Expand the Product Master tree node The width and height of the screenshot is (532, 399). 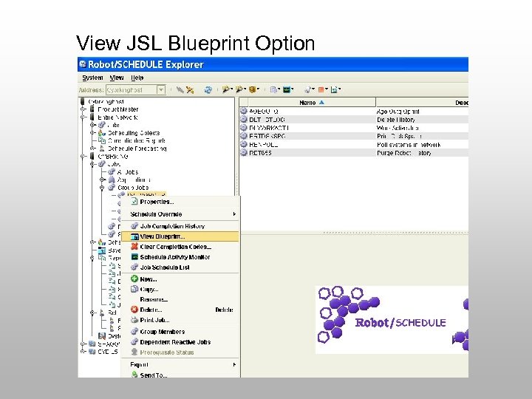(83, 109)
